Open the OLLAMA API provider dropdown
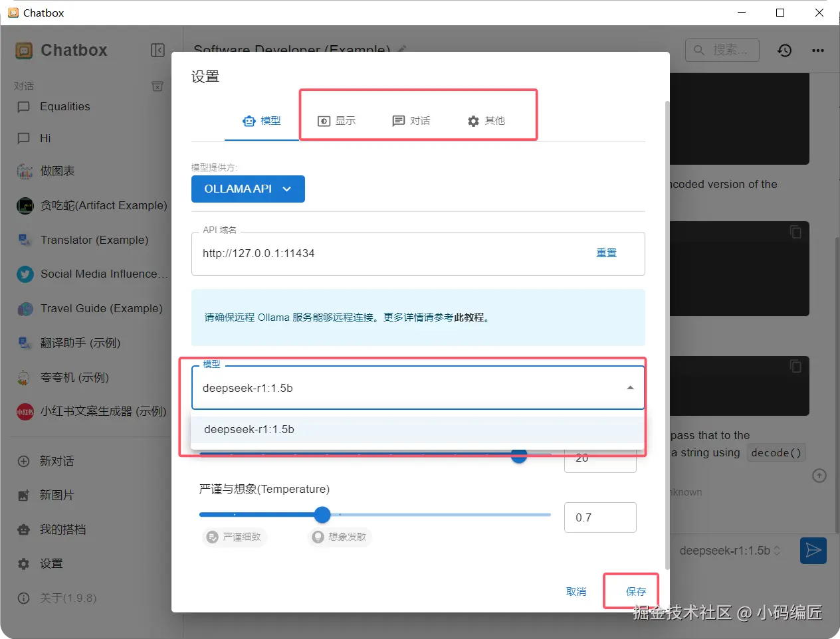This screenshot has width=840, height=639. 248,189
